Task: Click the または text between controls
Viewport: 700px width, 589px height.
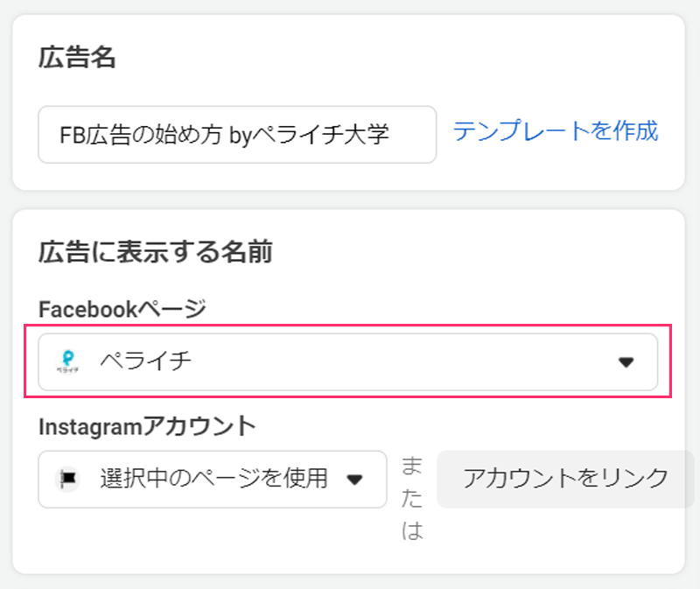Action: tap(411, 497)
